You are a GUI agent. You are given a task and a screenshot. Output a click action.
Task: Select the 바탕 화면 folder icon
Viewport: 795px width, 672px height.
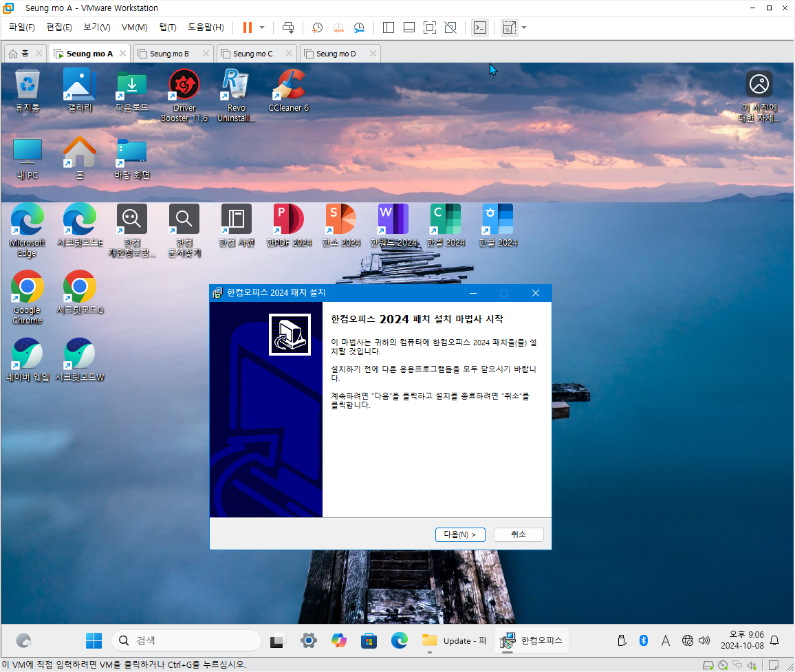[132, 159]
